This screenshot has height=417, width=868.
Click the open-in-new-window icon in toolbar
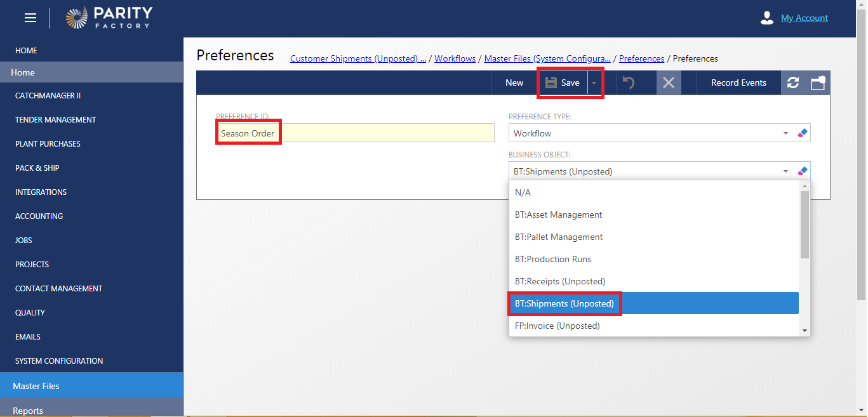tap(818, 83)
